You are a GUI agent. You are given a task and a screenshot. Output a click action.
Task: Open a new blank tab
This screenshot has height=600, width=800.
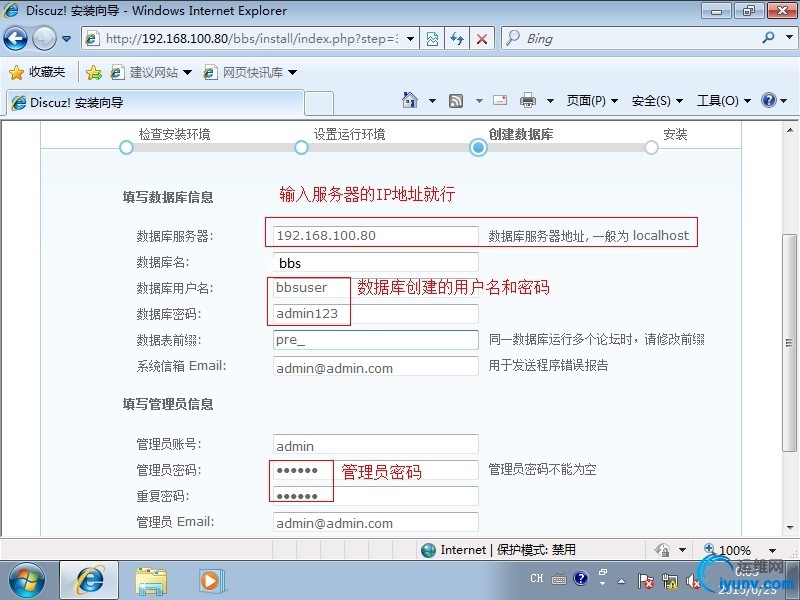click(319, 104)
